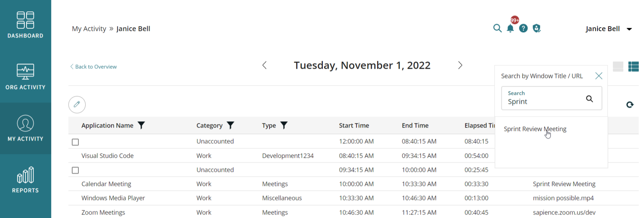Screen dimensions: 644x218
Task: Click the refresh icon
Action: pos(630,105)
